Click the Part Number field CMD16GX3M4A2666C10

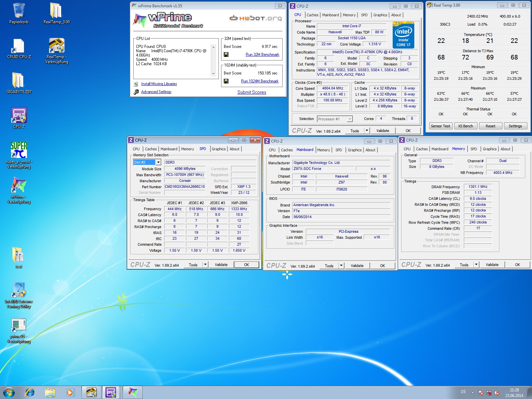(x=185, y=187)
